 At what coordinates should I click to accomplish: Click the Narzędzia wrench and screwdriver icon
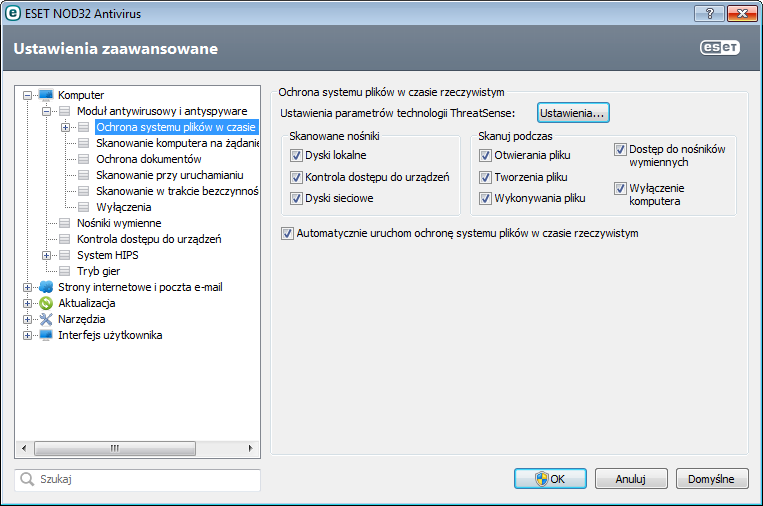(x=46, y=319)
